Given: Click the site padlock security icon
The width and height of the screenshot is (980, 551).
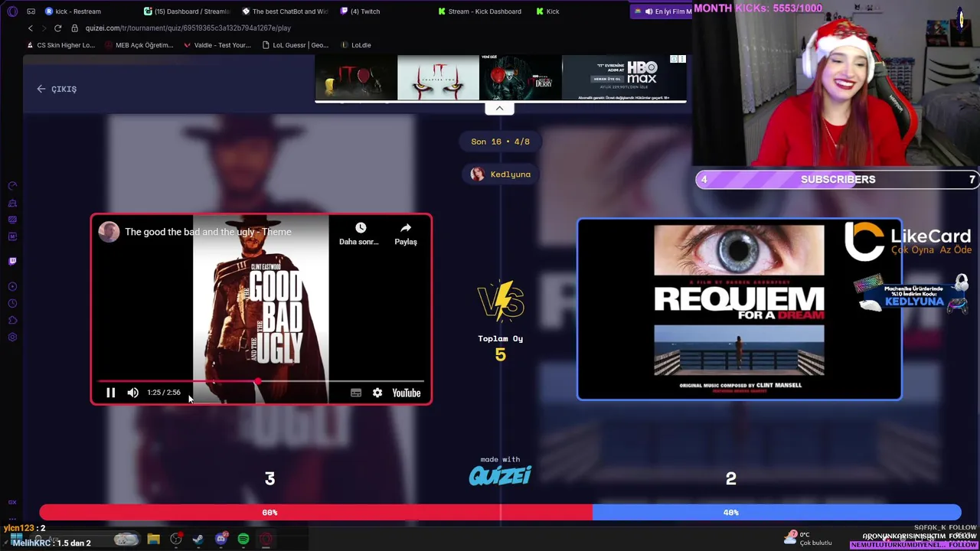Looking at the screenshot, I should pyautogui.click(x=74, y=28).
